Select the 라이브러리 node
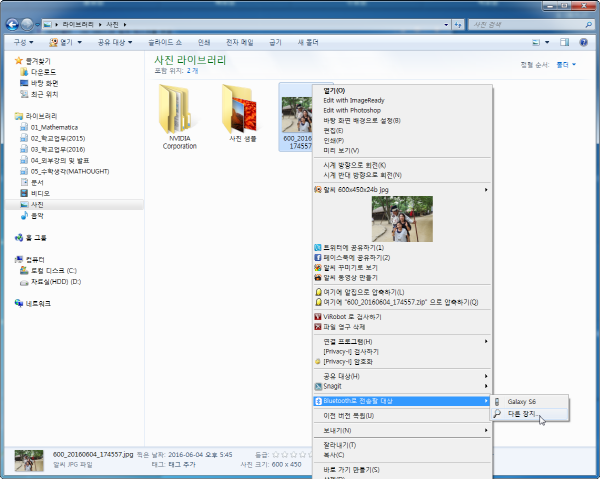 tap(41, 116)
